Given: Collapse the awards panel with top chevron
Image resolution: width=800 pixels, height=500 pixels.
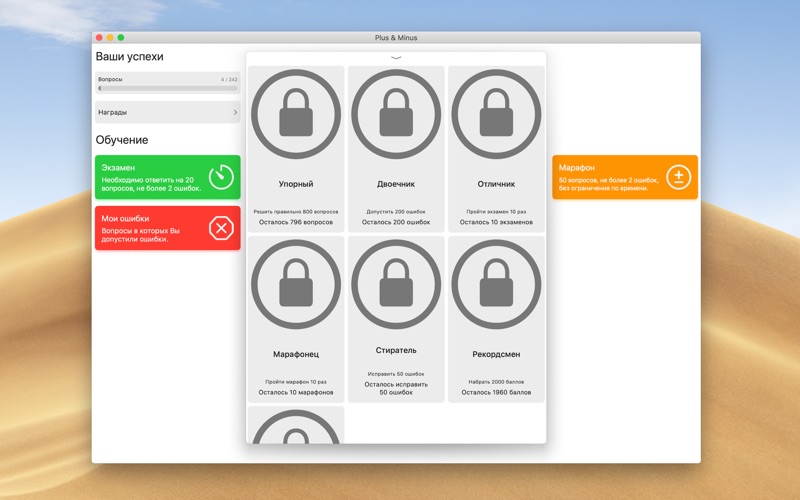Looking at the screenshot, I should [x=396, y=58].
